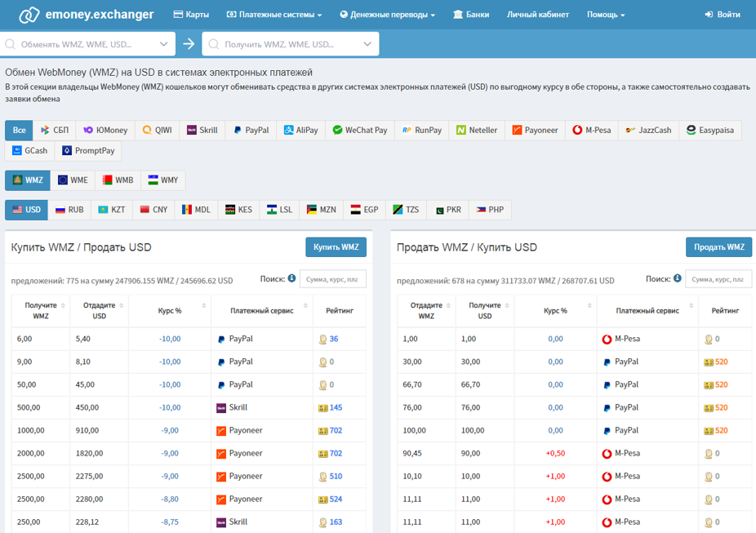
Task: Open the Получить currency combo box
Action: tap(291, 44)
